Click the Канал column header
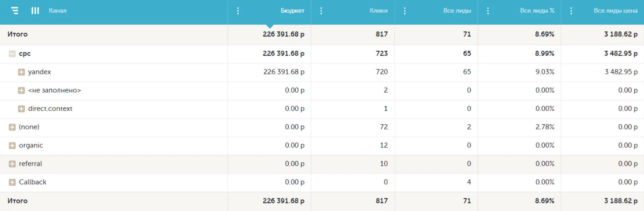 (58, 11)
